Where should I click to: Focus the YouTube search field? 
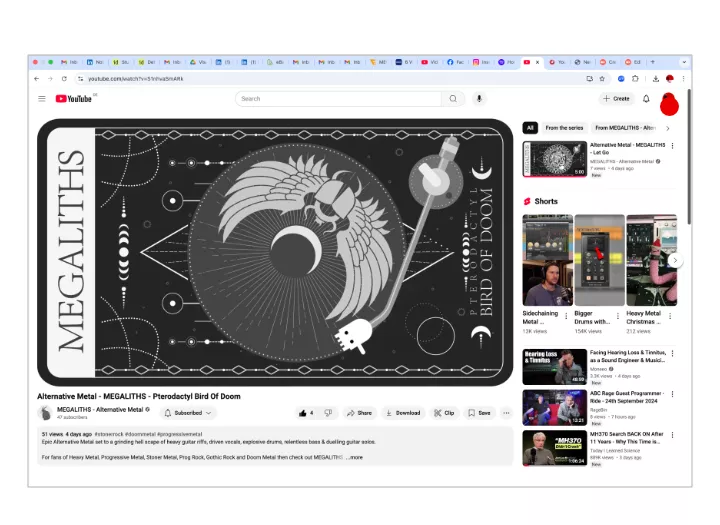[338, 99]
